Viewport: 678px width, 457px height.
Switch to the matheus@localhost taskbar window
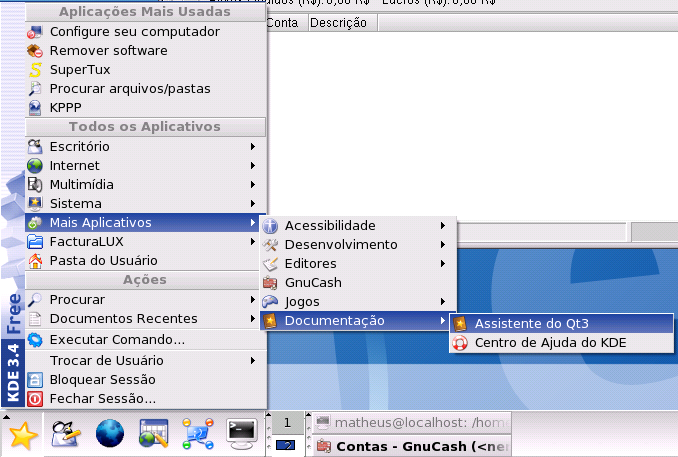coord(412,422)
